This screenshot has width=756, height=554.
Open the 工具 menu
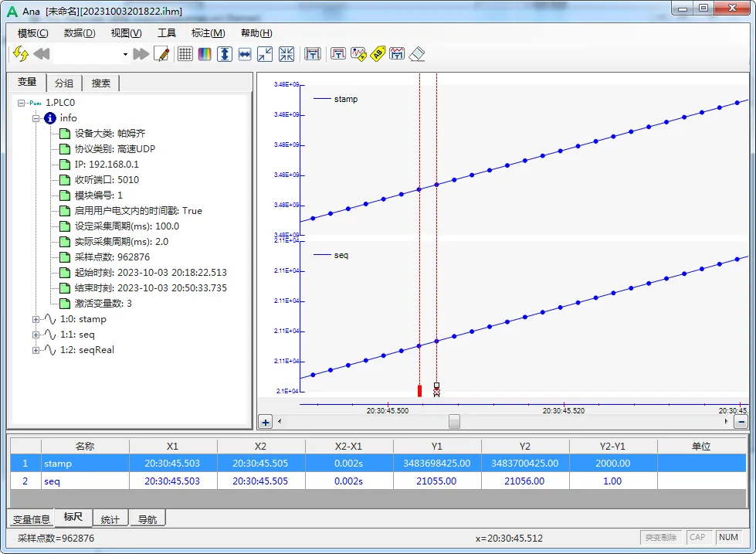(167, 33)
